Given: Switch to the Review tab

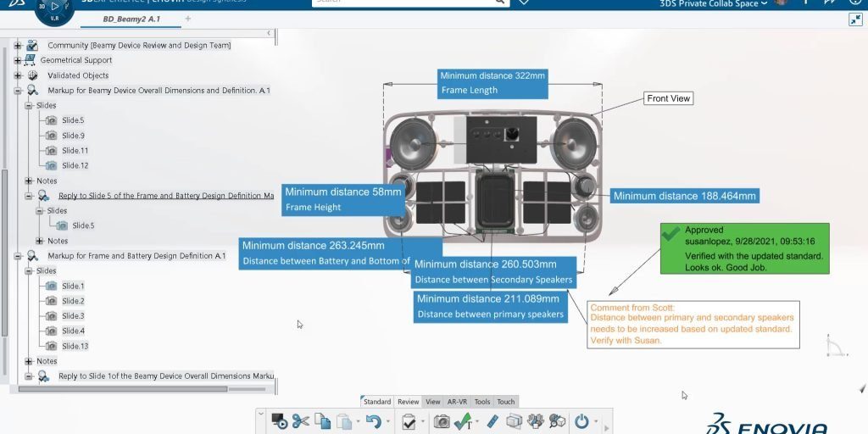Looking at the screenshot, I should (x=408, y=402).
